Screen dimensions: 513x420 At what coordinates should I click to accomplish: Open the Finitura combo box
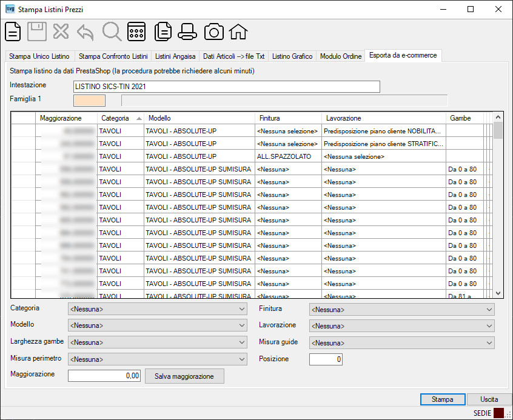click(402, 310)
